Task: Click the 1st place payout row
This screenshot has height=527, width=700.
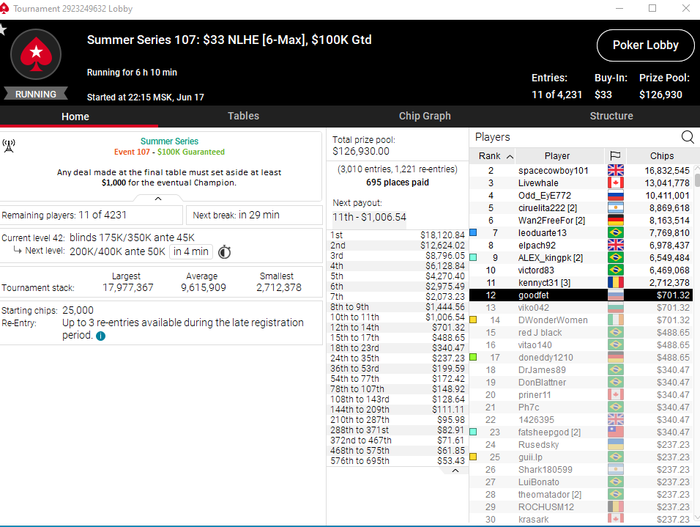Action: point(397,235)
